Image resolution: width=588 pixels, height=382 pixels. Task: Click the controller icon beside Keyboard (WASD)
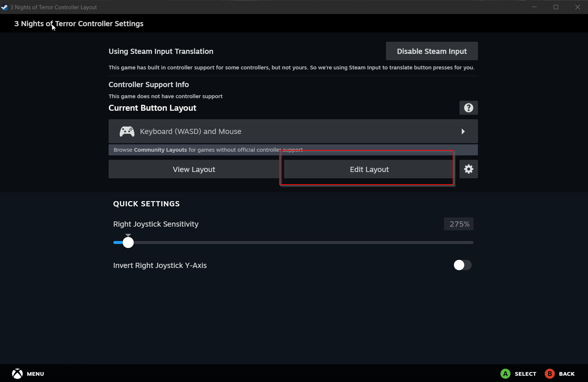click(127, 131)
